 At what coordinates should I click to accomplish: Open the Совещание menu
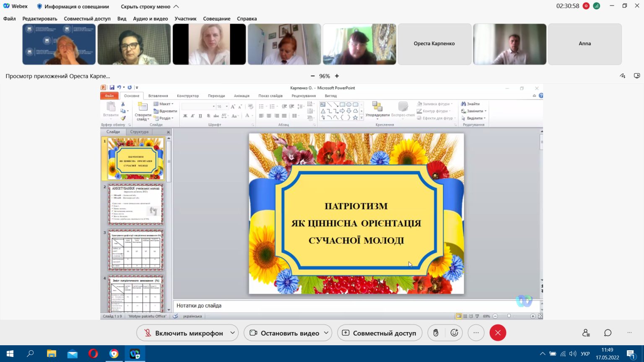(217, 18)
